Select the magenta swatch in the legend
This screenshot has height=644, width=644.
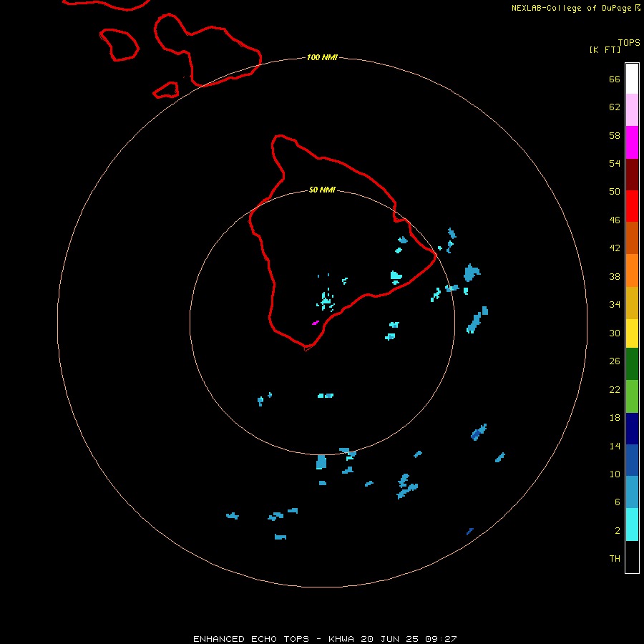pos(632,142)
